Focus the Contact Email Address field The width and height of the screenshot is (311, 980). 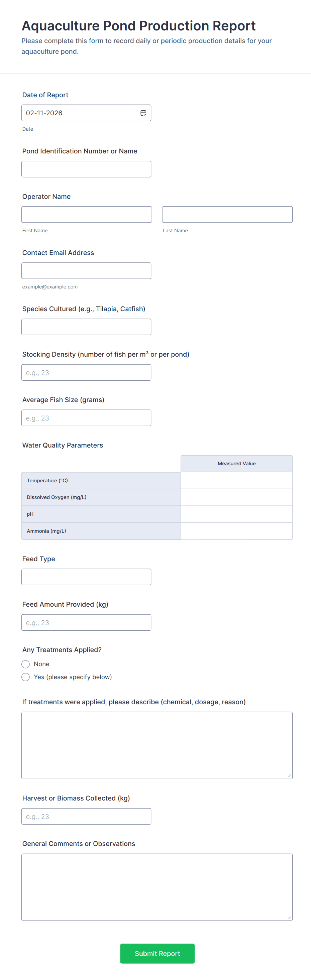[x=86, y=270]
